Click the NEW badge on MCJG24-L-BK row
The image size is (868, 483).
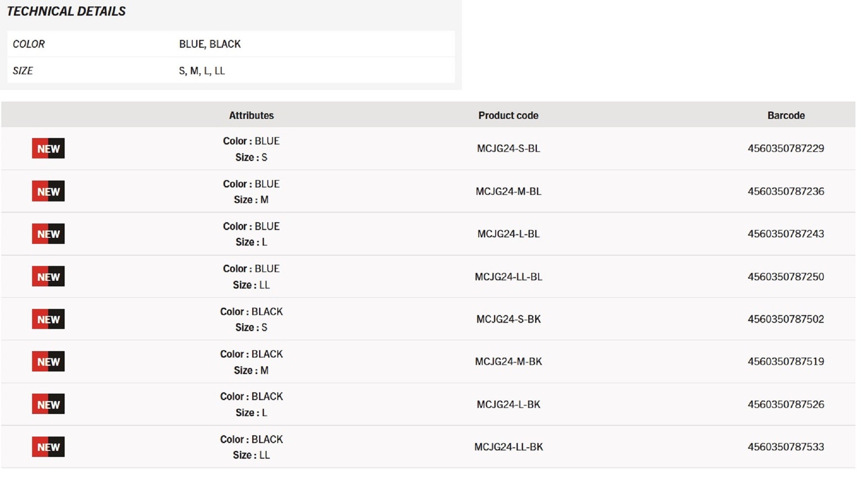tap(48, 404)
